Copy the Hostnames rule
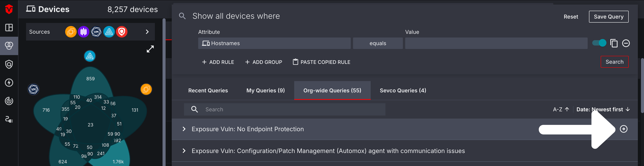 click(614, 43)
